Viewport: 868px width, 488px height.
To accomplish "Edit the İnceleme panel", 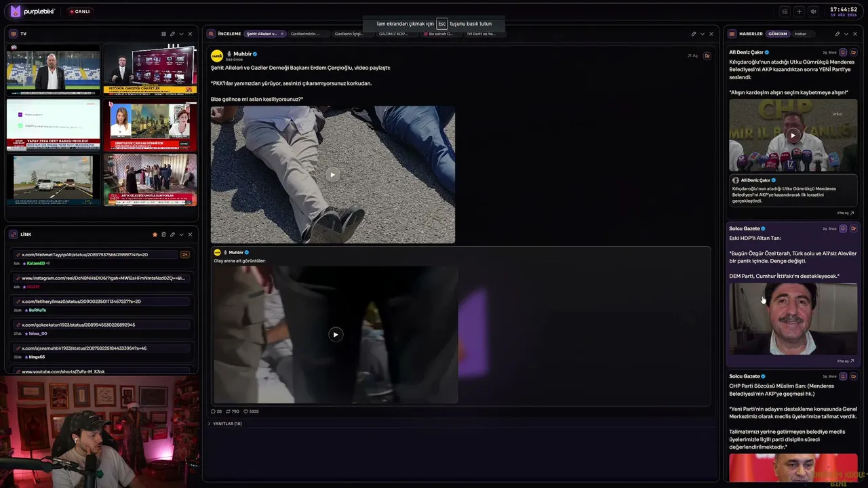I will [x=693, y=34].
